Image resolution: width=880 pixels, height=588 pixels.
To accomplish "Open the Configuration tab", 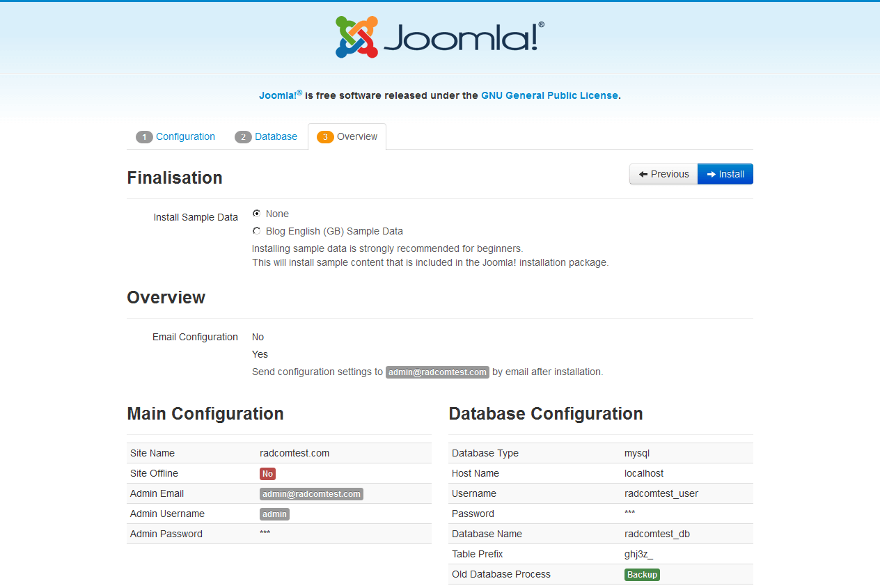I will tap(185, 137).
